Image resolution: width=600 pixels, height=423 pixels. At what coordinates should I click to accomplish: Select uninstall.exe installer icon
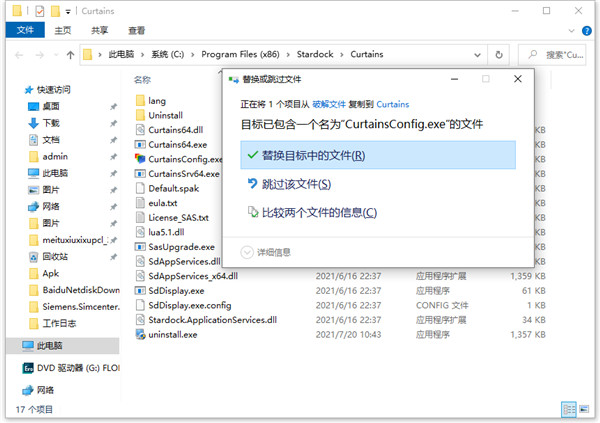[140, 335]
